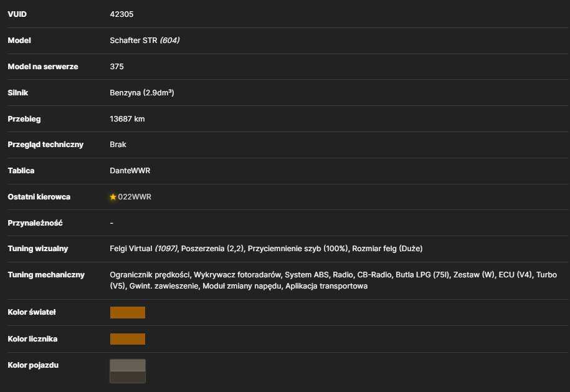Click the Silnik row label

(18, 93)
